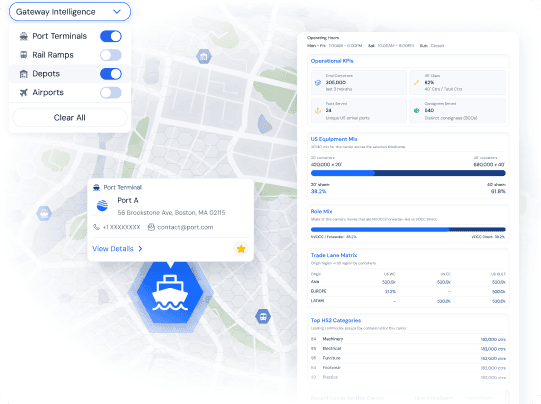Click the anchor icon in Ports Served card
Screen dimensions: 541x404
(x=318, y=111)
